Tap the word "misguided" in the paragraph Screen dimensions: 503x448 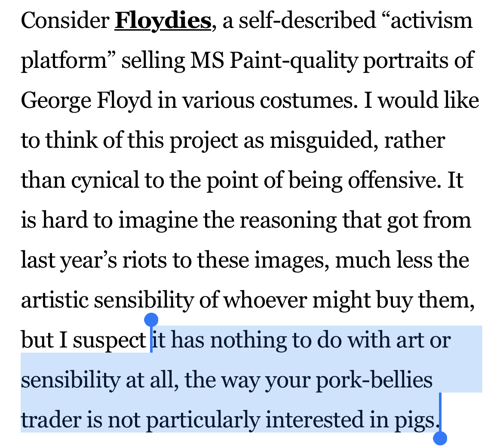click(322, 140)
